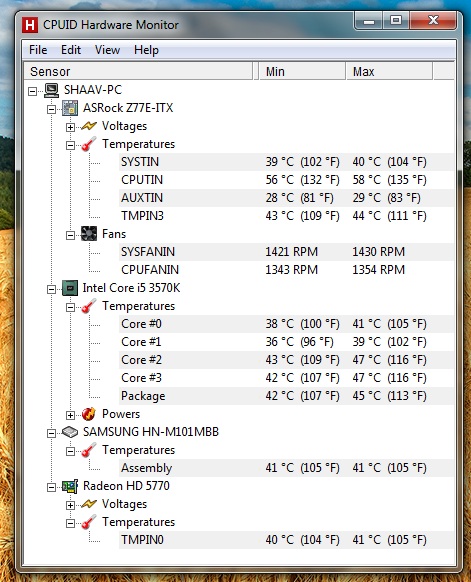Viewport: 471px width, 582px height.
Task: Select the SYSTIN temperature row
Action: pyautogui.click(x=286, y=162)
